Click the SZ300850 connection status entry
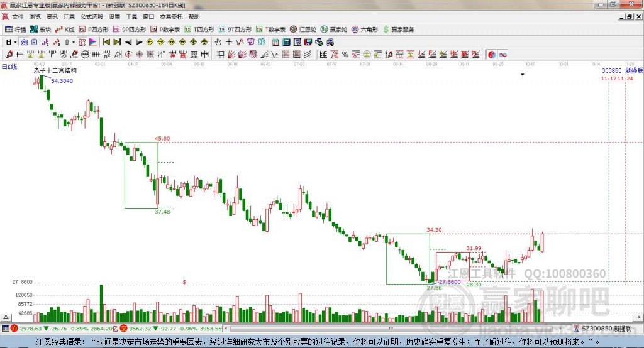The width and height of the screenshot is (644, 348). click(x=602, y=329)
